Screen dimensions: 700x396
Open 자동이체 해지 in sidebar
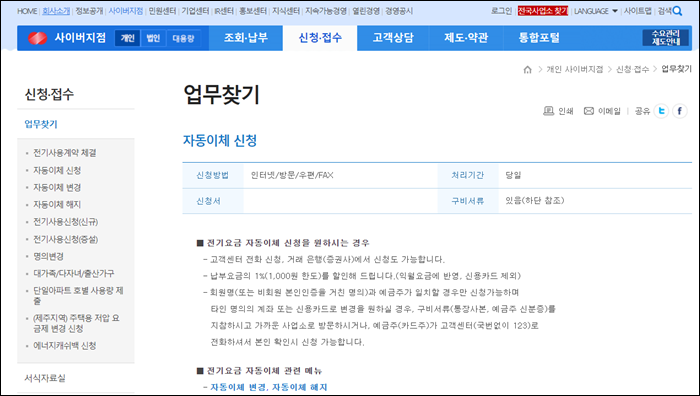[x=57, y=204]
